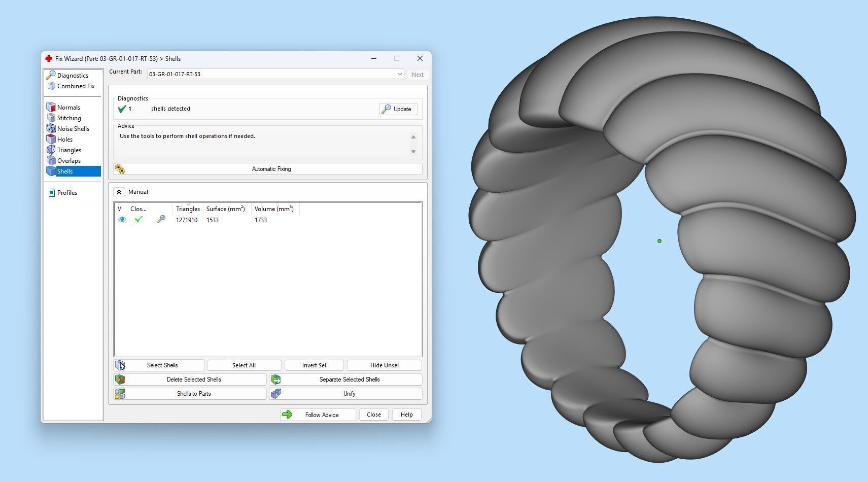Select the 1271910 triangles cell

point(187,220)
